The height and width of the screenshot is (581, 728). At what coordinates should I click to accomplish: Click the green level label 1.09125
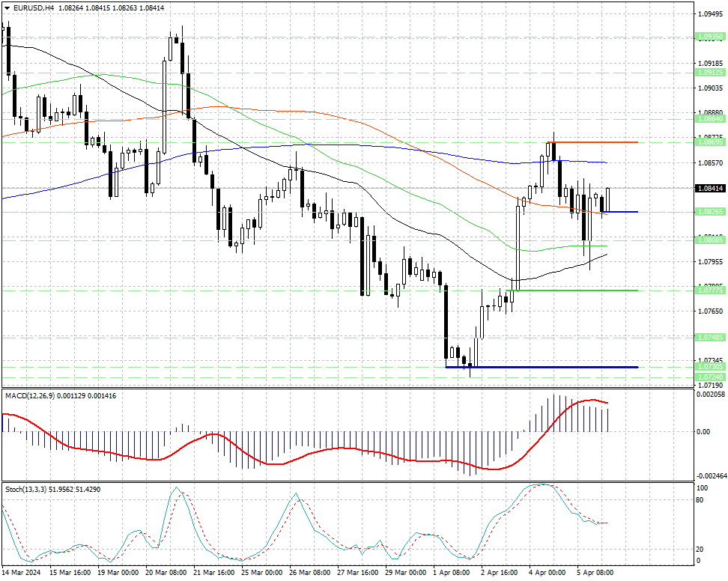click(710, 73)
